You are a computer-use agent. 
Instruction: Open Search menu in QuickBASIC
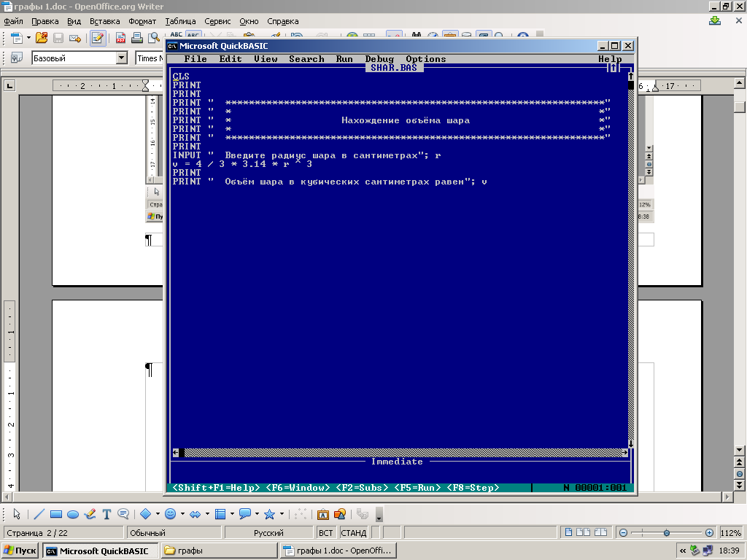(x=306, y=59)
